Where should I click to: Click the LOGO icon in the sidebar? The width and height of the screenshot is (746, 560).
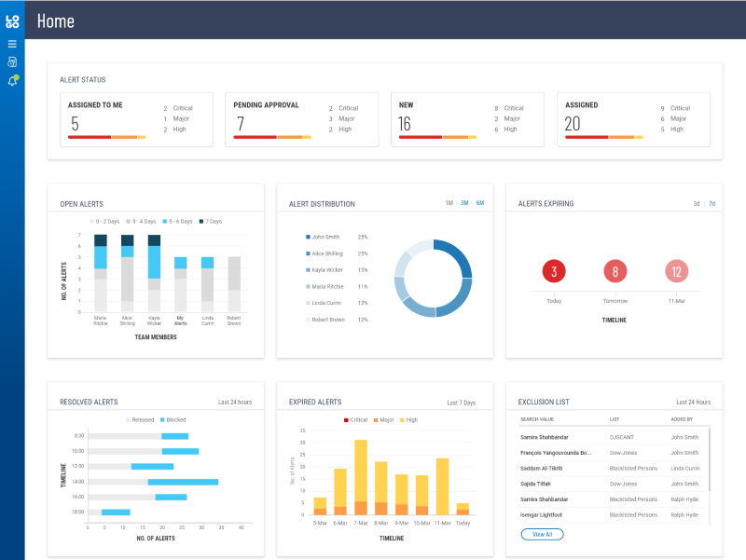click(x=12, y=20)
